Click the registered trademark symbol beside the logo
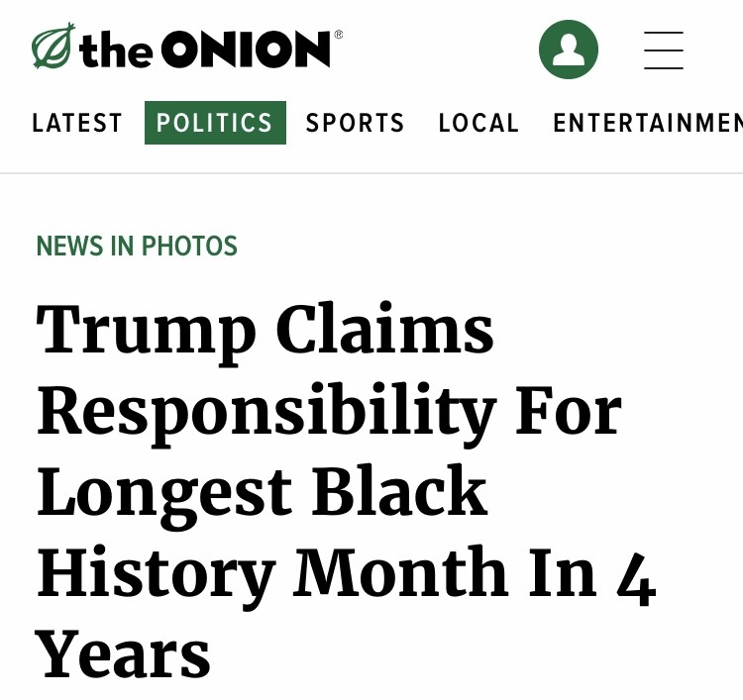 (339, 35)
